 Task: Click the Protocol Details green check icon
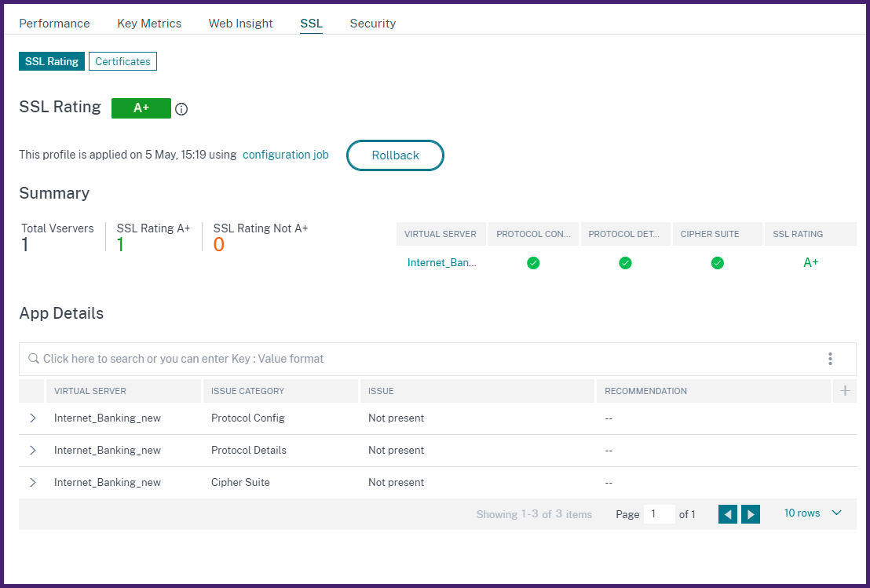(x=625, y=263)
